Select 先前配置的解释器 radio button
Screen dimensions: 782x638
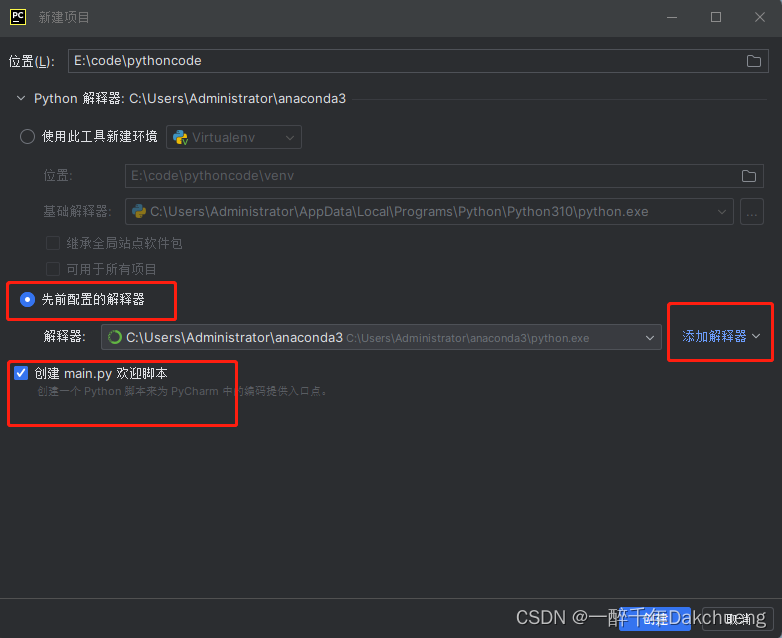coord(27,299)
